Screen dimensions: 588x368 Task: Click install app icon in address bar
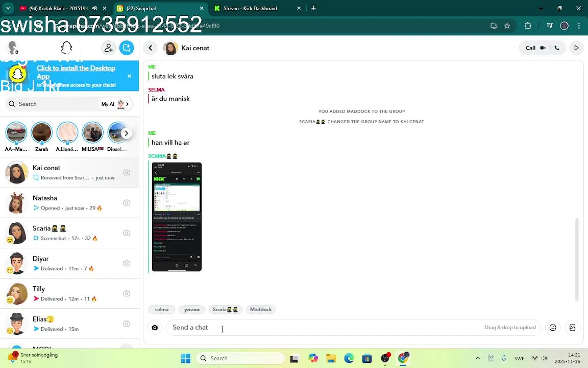coord(494,26)
